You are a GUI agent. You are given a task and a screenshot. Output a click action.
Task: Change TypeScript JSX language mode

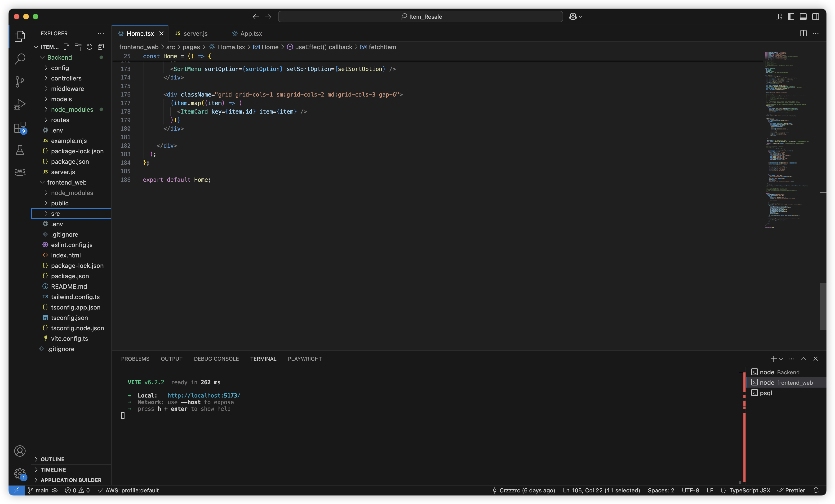coord(750,490)
